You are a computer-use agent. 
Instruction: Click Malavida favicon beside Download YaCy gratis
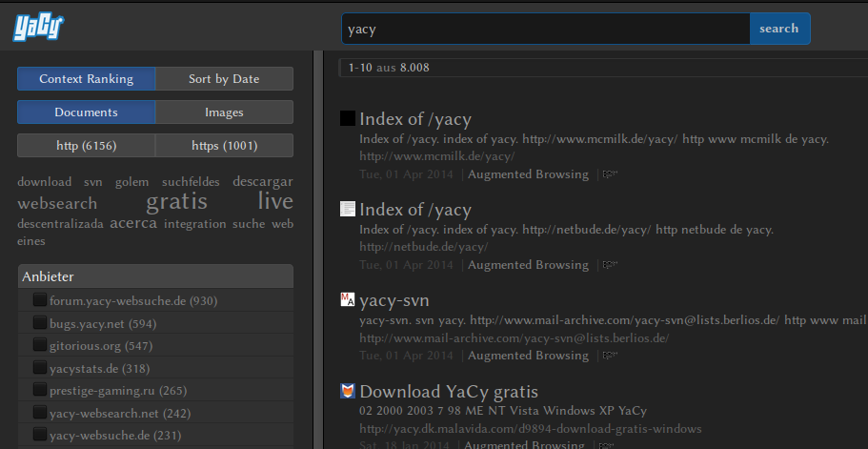point(348,391)
